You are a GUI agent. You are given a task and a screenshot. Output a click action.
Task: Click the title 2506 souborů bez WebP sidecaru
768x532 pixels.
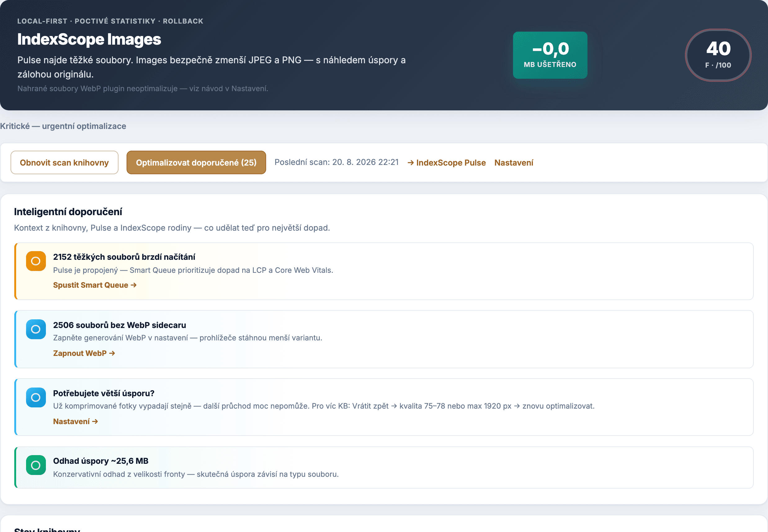pyautogui.click(x=119, y=325)
